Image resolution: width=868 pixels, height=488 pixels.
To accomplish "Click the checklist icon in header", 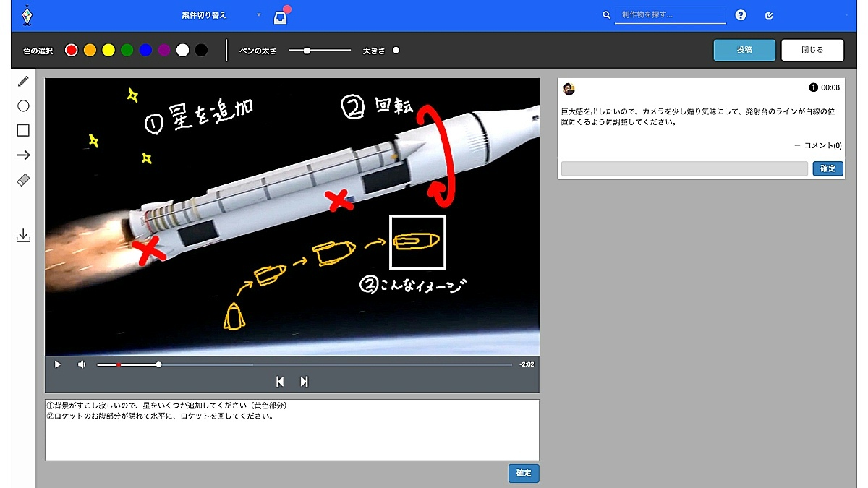I will tap(769, 15).
